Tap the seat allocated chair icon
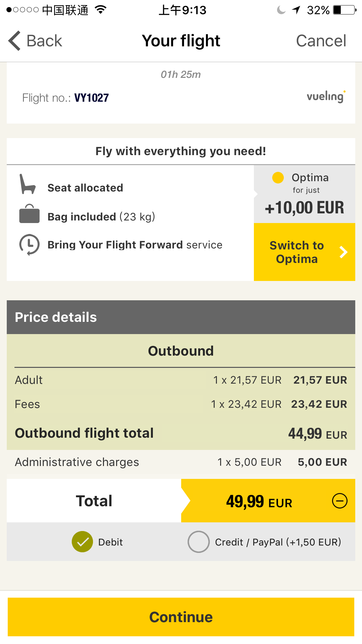The height and width of the screenshot is (644, 362). click(x=27, y=184)
